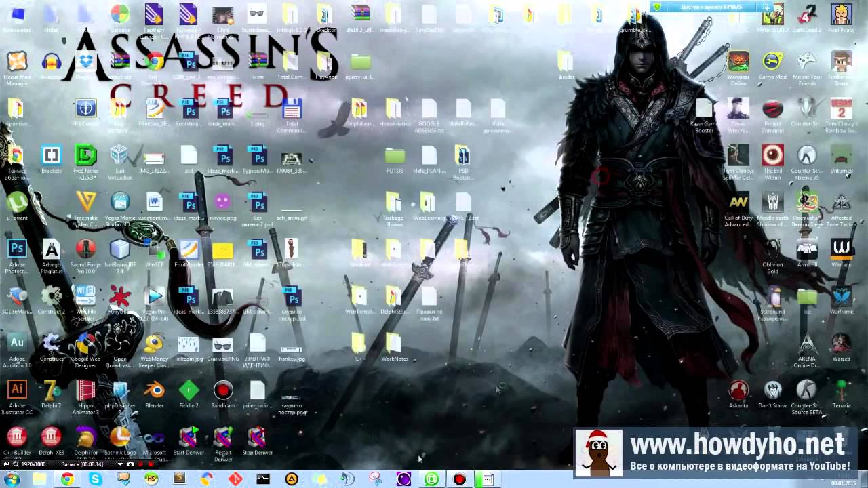The height and width of the screenshot is (488, 868).
Task: Switch to Google Chrome in the taskbar
Action: tap(67, 479)
